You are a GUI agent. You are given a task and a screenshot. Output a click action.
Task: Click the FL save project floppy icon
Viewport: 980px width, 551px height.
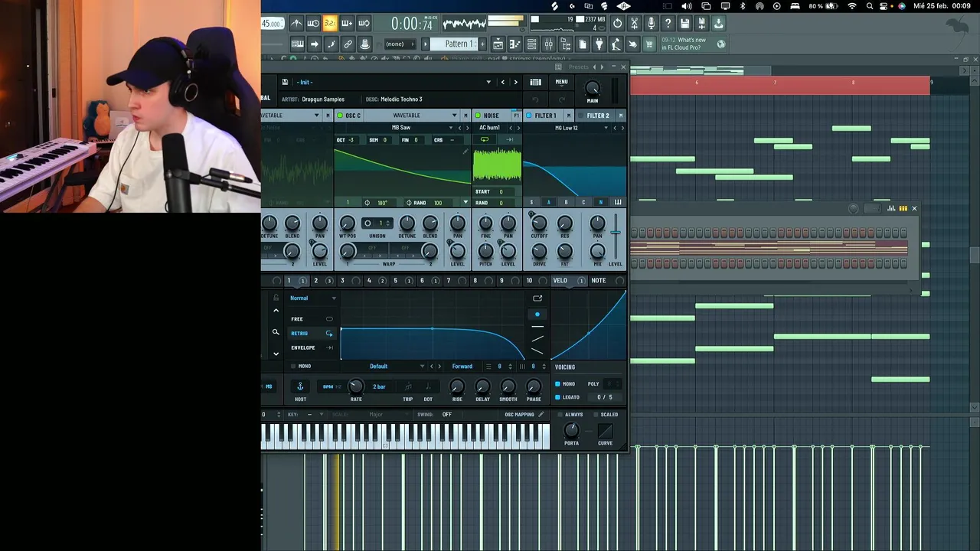click(x=684, y=24)
